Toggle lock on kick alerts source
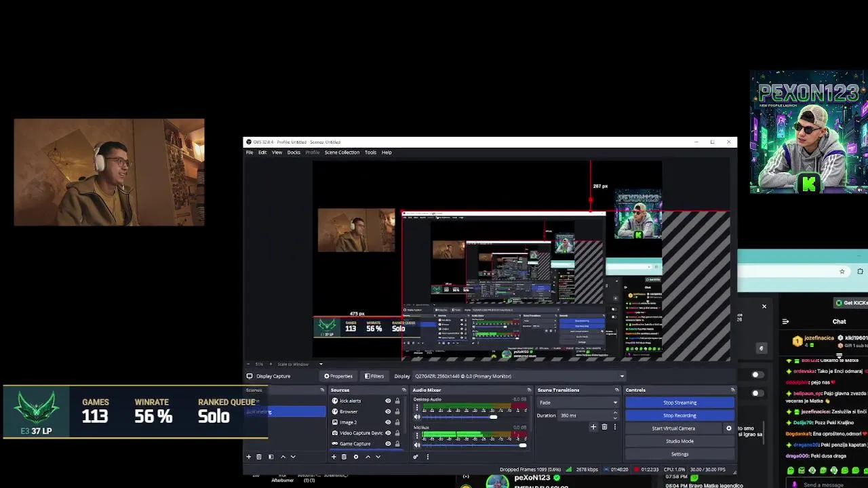 point(397,401)
